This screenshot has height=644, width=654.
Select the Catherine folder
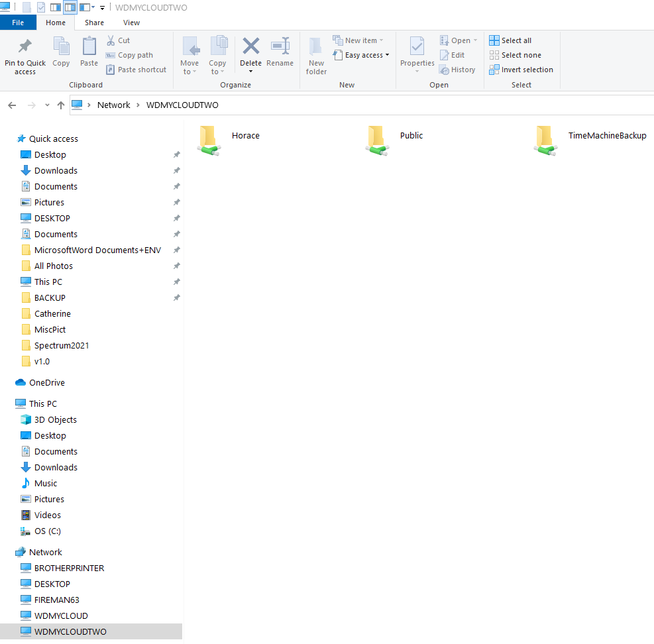click(x=46, y=313)
